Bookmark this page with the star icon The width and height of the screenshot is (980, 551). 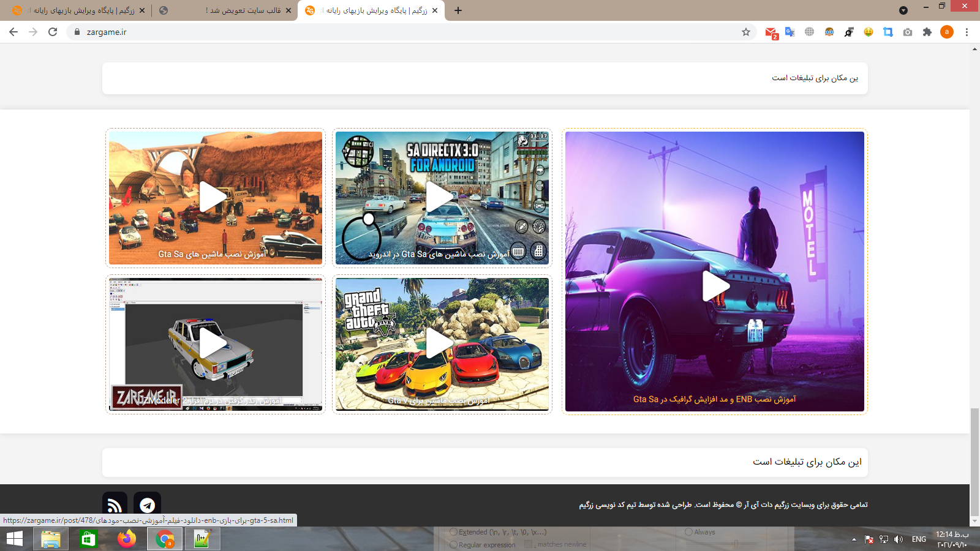click(x=746, y=32)
